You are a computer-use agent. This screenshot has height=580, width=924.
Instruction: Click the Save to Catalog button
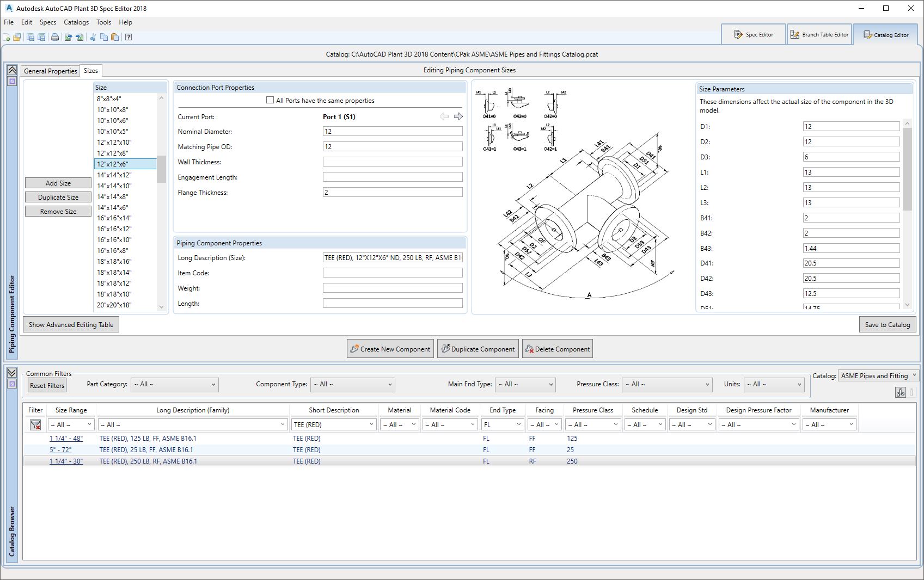click(x=887, y=324)
